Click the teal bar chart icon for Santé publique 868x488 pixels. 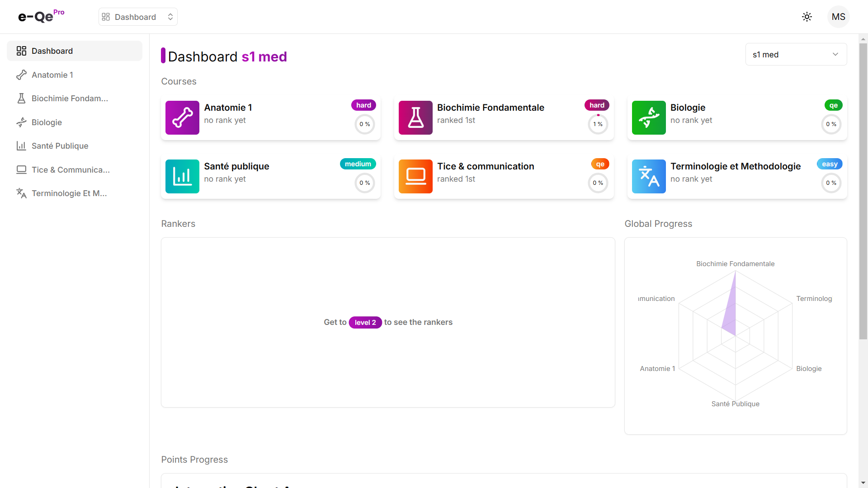tap(182, 176)
